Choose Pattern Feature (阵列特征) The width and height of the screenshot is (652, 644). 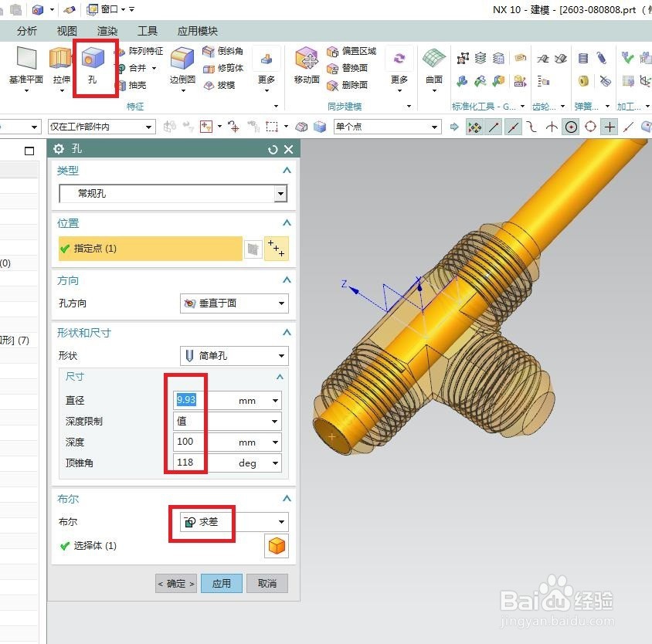(141, 51)
